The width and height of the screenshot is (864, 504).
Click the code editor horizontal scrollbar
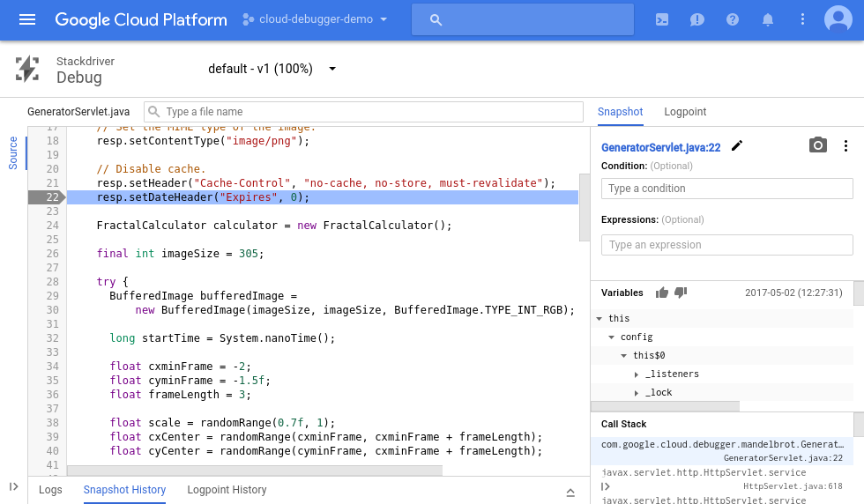pos(255,471)
